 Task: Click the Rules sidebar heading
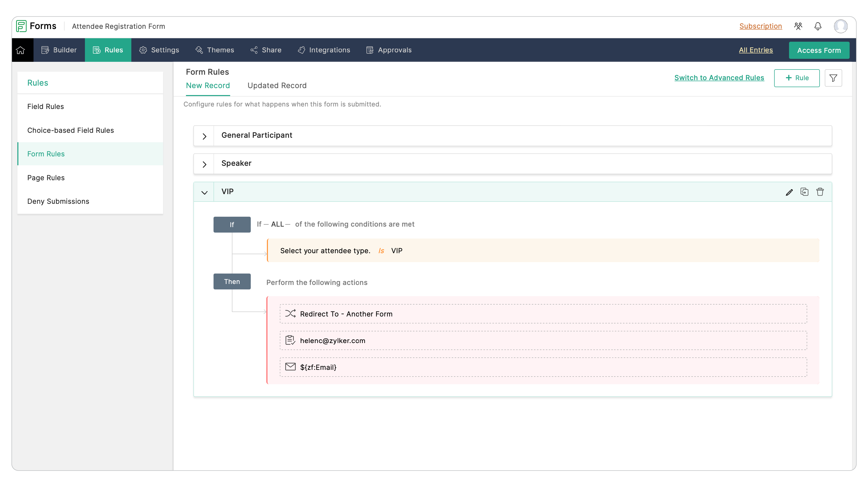click(x=38, y=83)
